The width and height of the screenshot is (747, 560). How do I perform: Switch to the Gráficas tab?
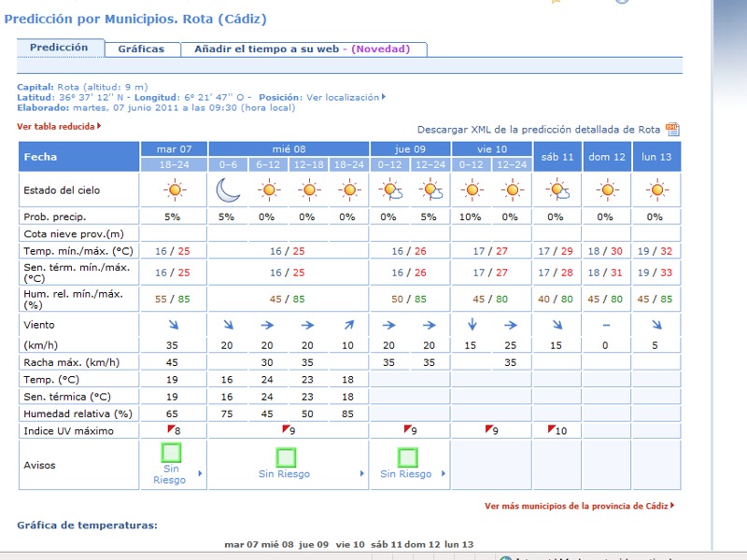(x=141, y=49)
